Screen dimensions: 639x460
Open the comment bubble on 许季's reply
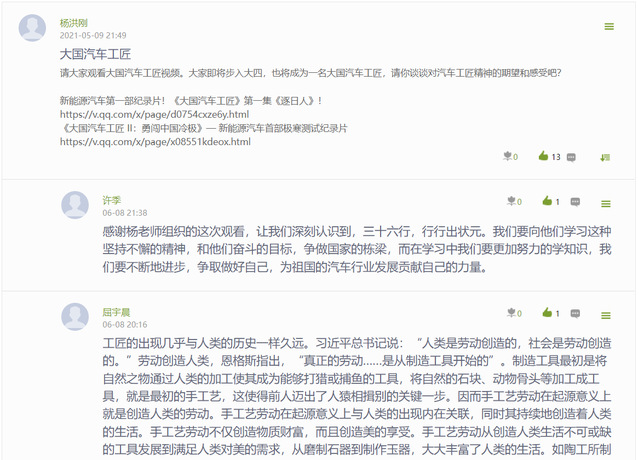click(575, 202)
